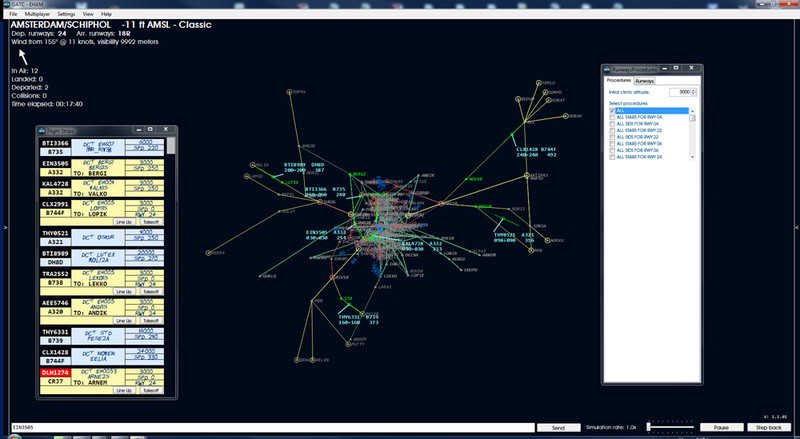Open the Settings menu

[x=66, y=14]
